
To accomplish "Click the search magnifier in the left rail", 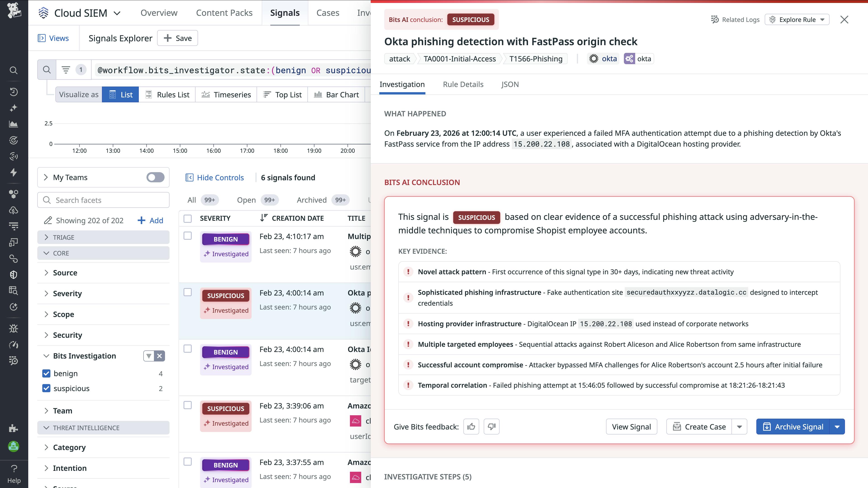I will (14, 70).
